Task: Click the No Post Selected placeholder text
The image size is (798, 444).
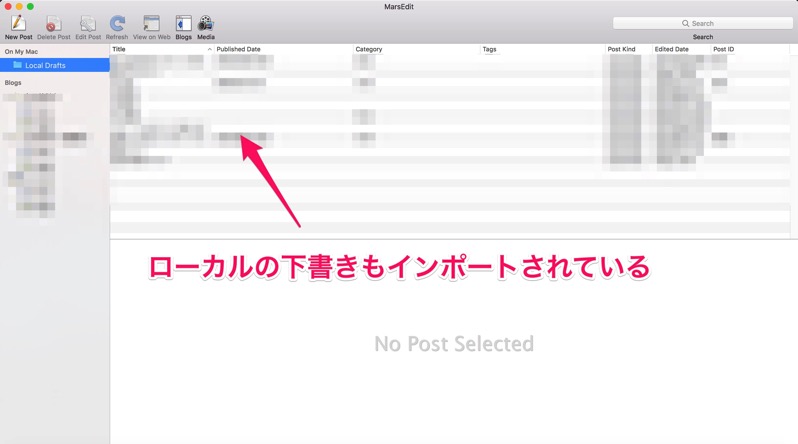Action: click(454, 344)
